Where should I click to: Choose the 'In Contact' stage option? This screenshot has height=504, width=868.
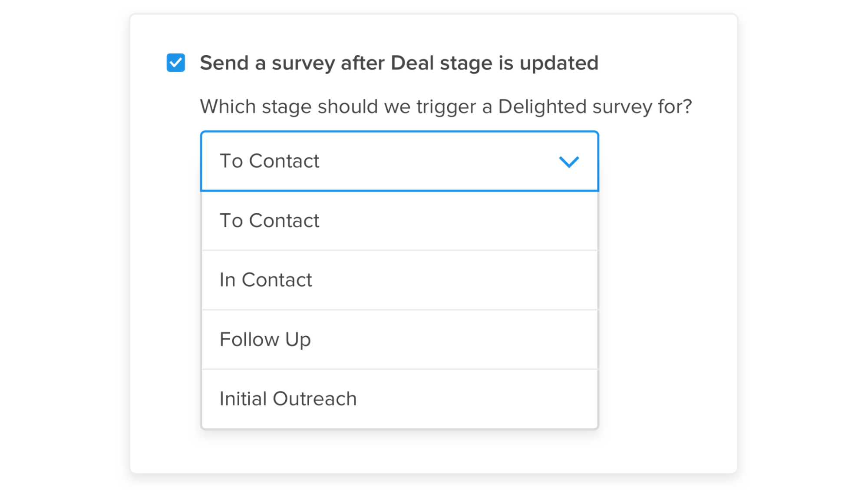399,280
